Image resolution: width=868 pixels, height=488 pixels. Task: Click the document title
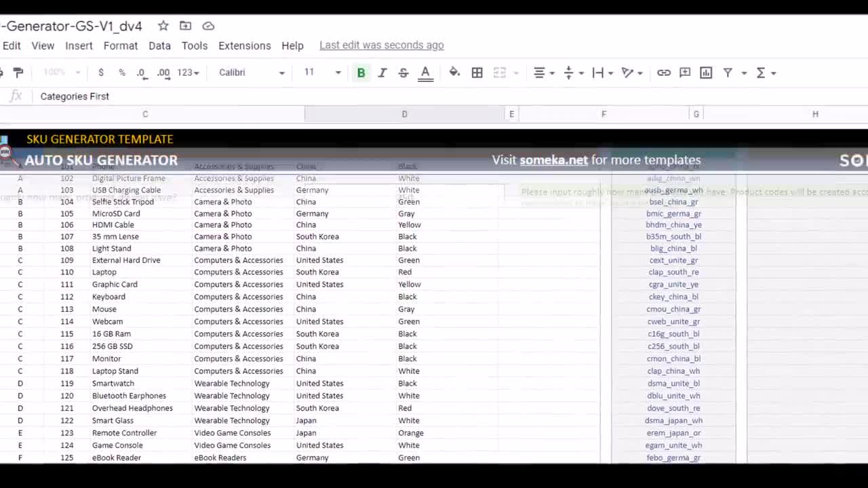(73, 26)
